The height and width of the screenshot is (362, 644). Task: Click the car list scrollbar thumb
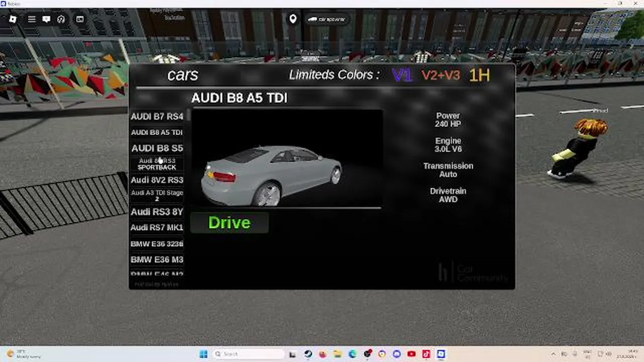(x=188, y=115)
